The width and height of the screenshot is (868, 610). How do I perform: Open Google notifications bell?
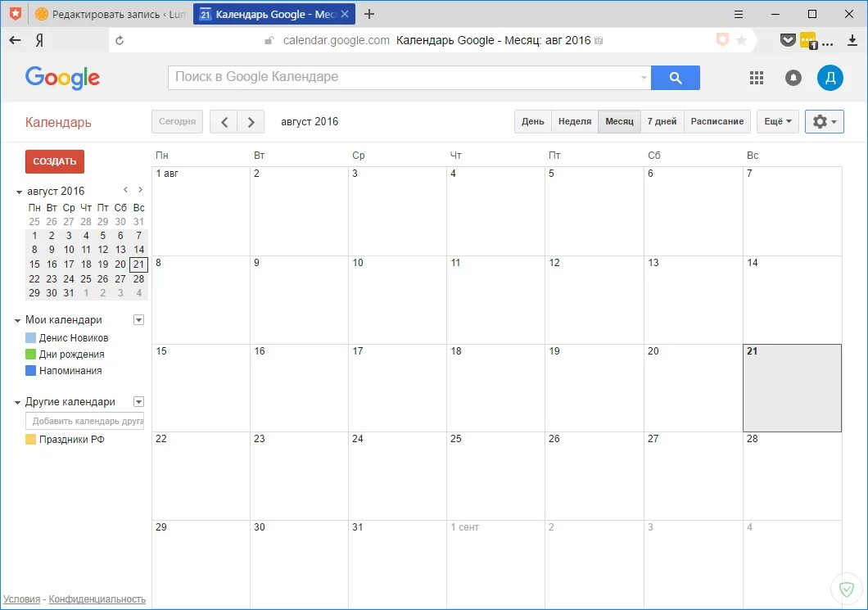click(793, 78)
